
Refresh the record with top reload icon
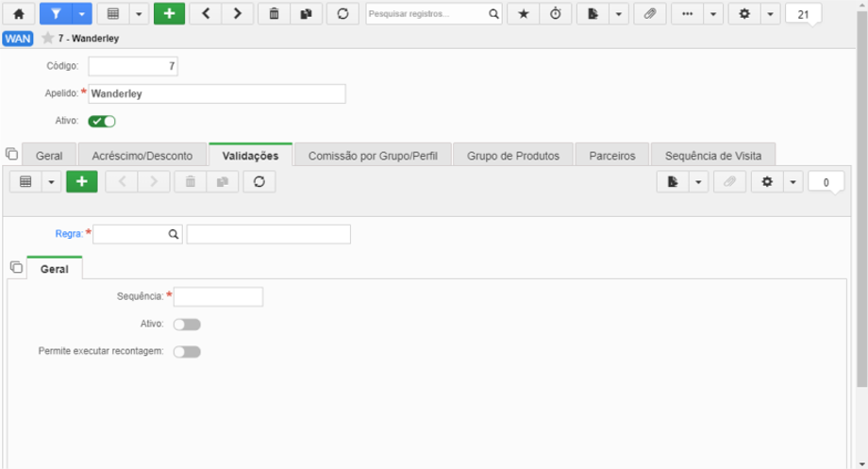[342, 14]
